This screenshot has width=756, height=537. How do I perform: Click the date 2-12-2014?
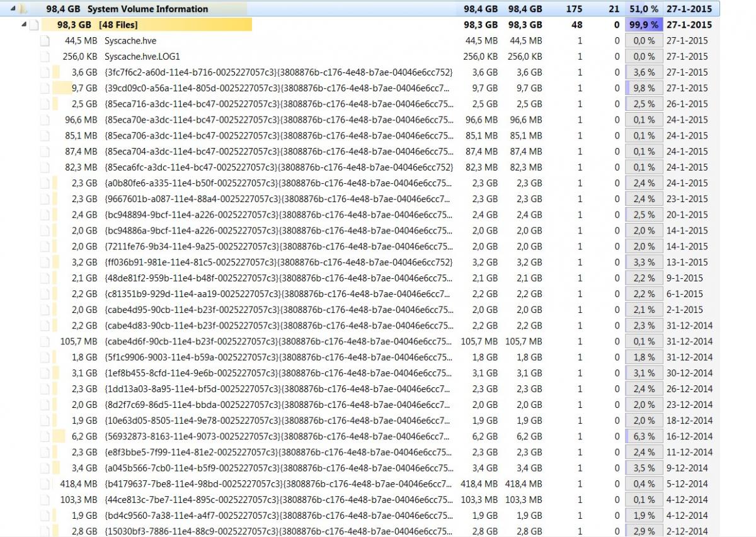687,531
